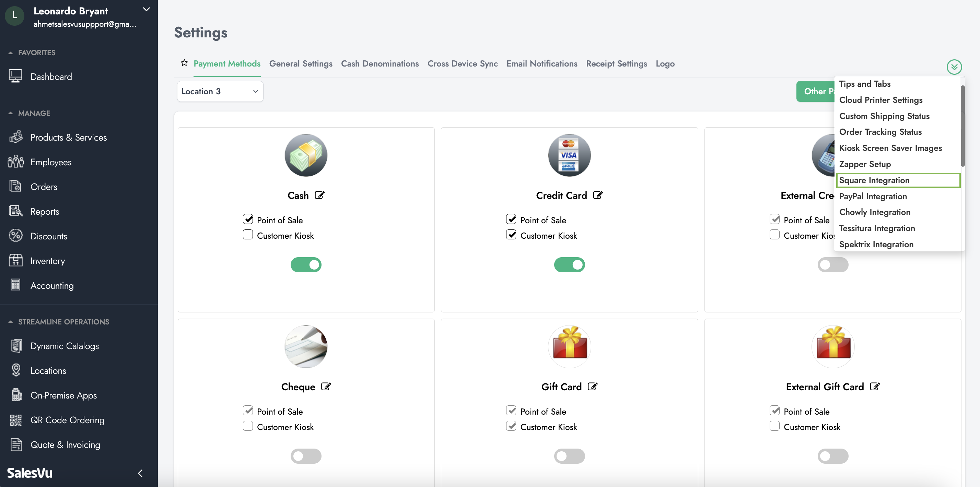Enable the Gift Card payment toggle
Screen dimensions: 980x487
pos(569,456)
